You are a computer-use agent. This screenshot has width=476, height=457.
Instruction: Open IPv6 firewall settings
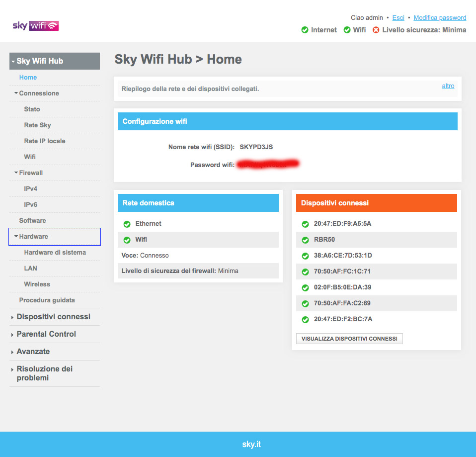[31, 204]
